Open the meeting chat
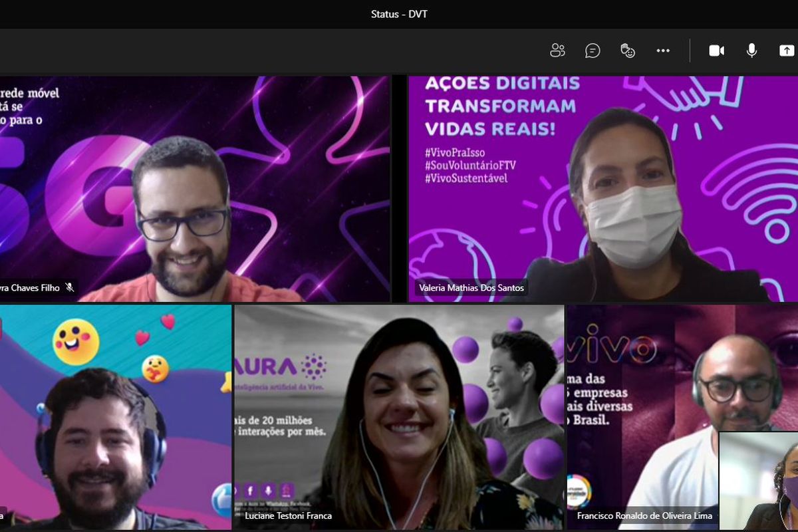 (x=593, y=51)
